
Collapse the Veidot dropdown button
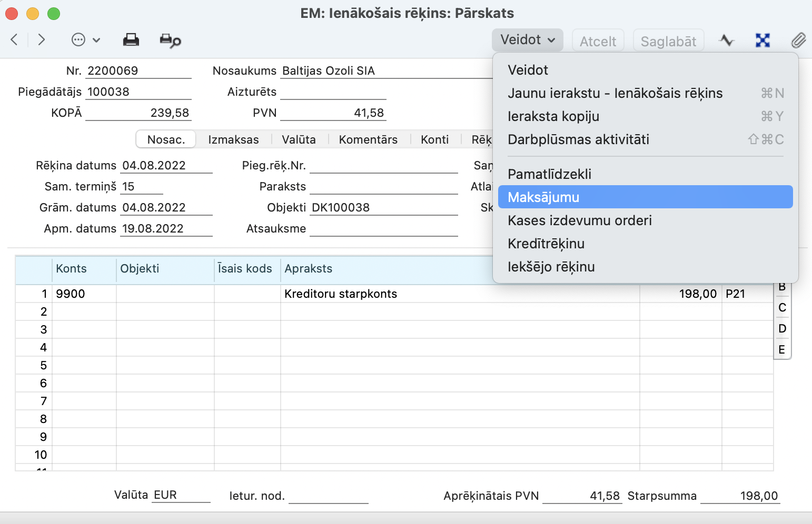527,40
